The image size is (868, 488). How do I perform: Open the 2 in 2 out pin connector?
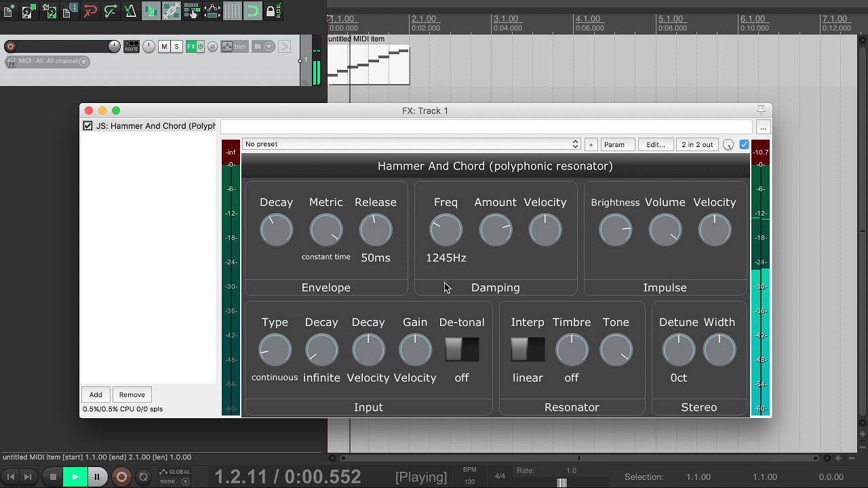pos(697,144)
